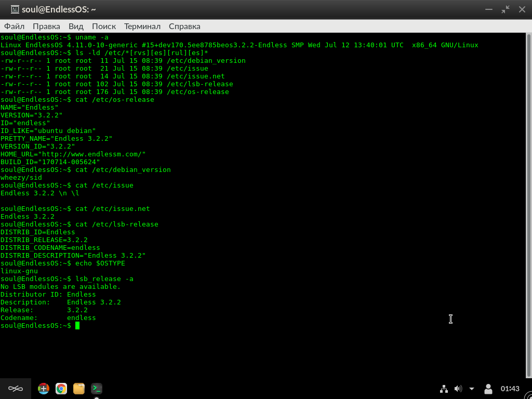Click the 'DISTRIB_ID=Endless' line
Screen dimensions: 532x399
point(37,232)
